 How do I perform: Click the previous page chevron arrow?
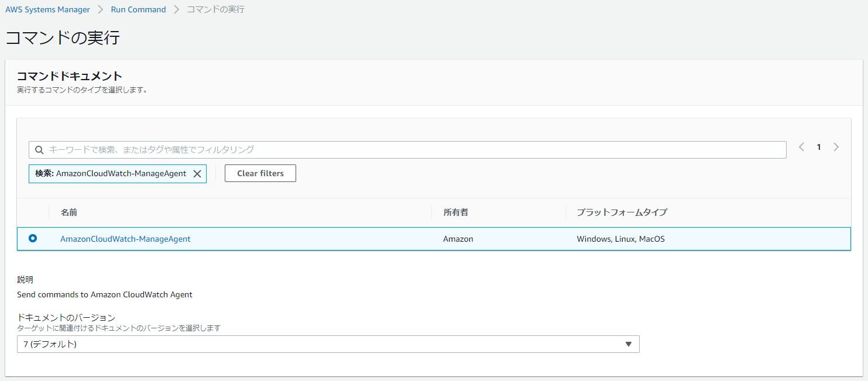tap(801, 147)
